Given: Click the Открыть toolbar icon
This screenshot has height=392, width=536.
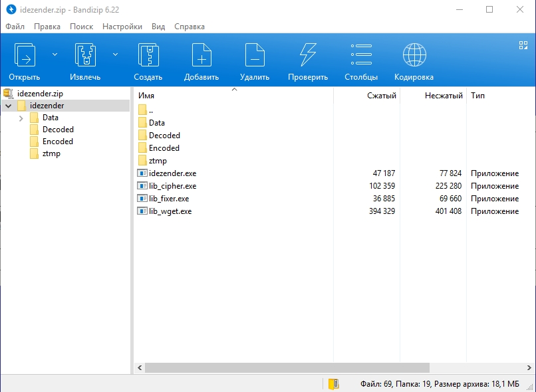Looking at the screenshot, I should point(24,54).
